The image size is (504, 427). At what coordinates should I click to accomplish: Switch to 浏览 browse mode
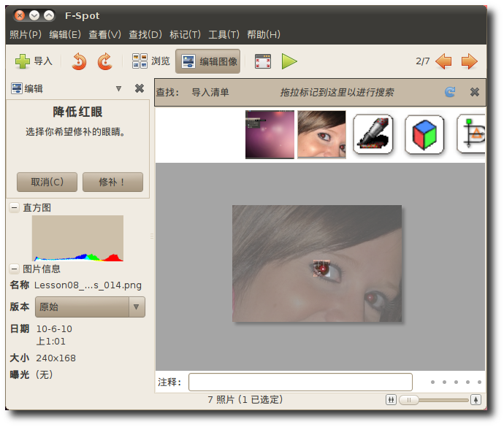pyautogui.click(x=150, y=61)
